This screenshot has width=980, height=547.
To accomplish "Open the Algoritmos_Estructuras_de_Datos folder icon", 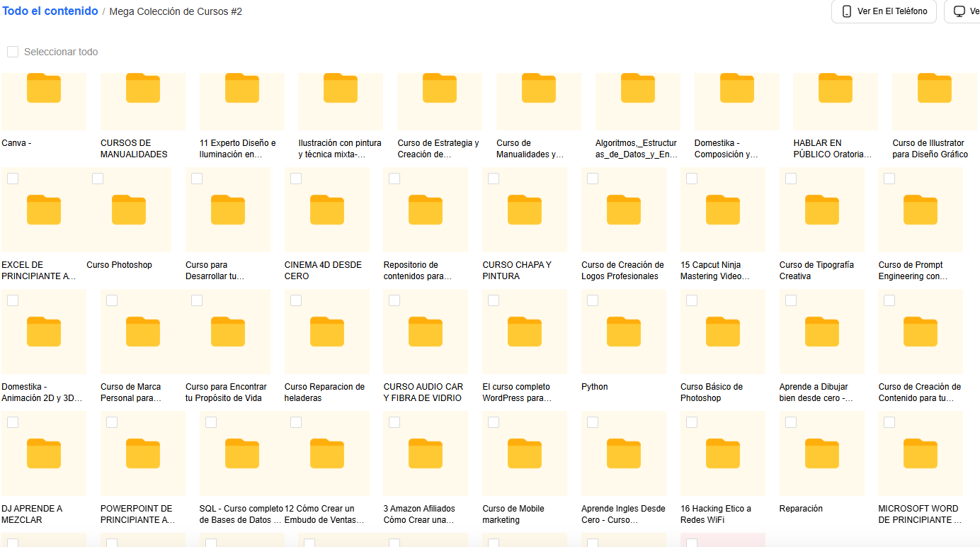I will point(638,88).
